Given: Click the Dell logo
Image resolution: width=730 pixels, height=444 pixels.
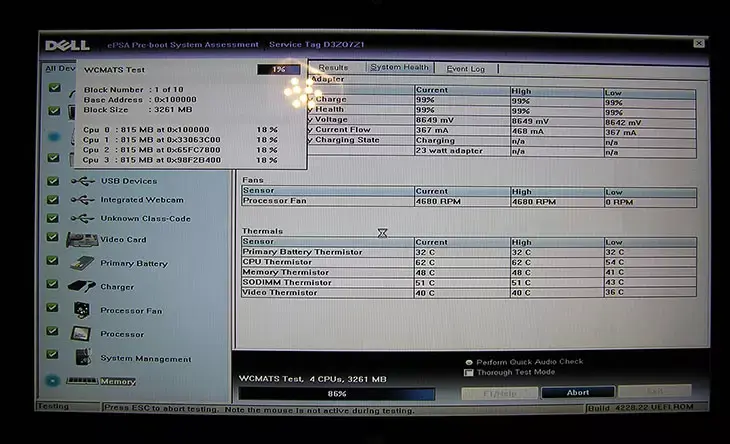Looking at the screenshot, I should [67, 45].
